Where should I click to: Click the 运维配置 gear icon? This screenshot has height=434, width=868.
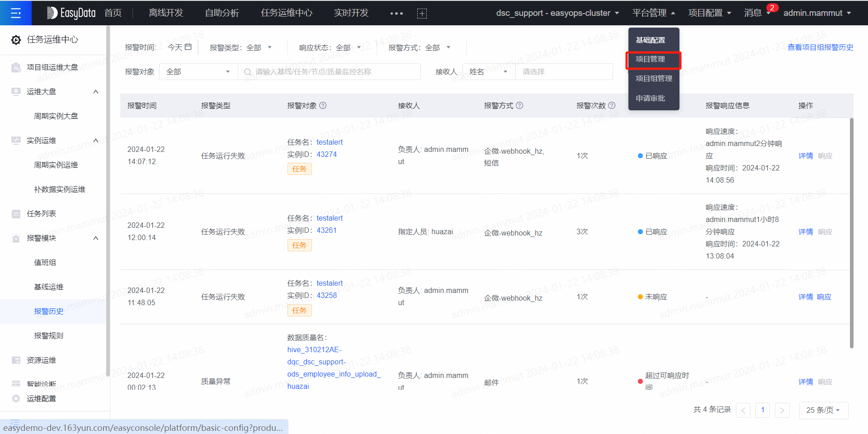16,399
